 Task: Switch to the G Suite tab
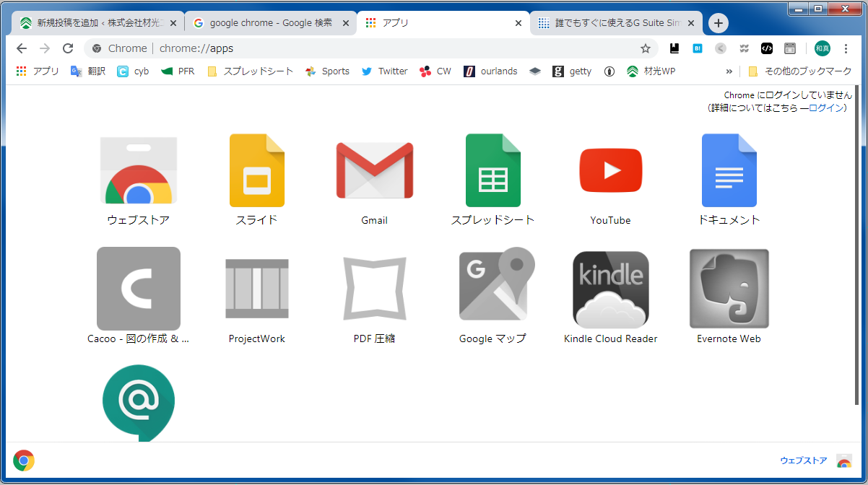[x=617, y=23]
